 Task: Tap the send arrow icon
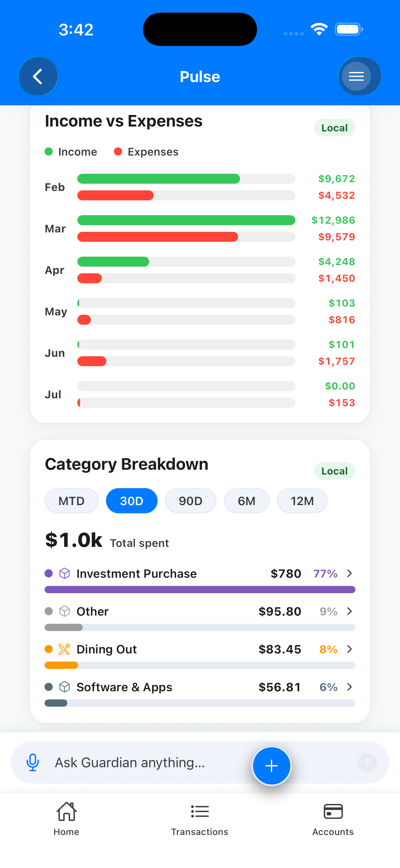click(x=367, y=763)
